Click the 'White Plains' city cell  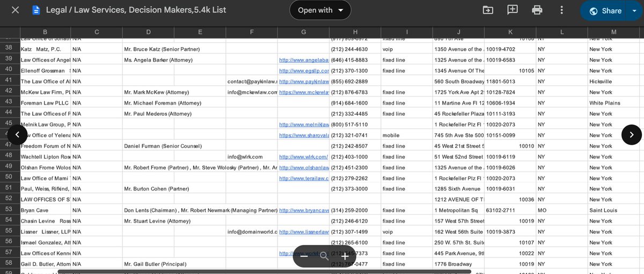click(x=613, y=103)
